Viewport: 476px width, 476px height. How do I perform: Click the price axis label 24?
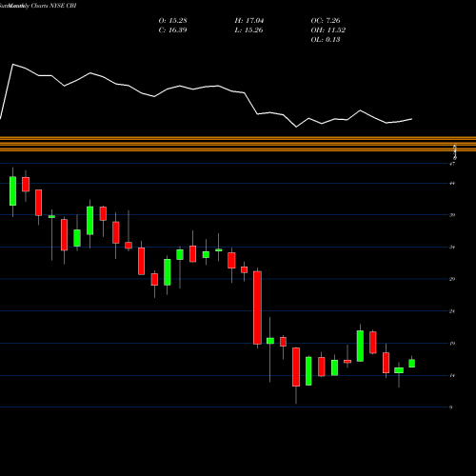tap(452, 311)
